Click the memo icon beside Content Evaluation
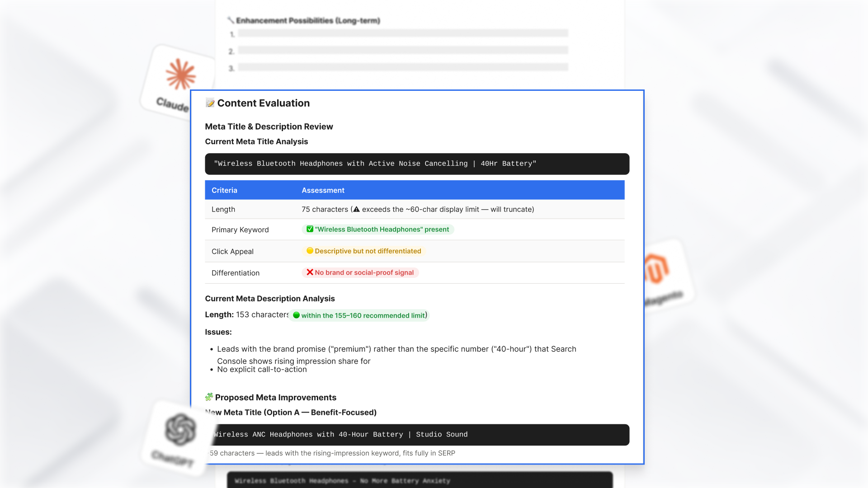This screenshot has height=488, width=868. (210, 103)
